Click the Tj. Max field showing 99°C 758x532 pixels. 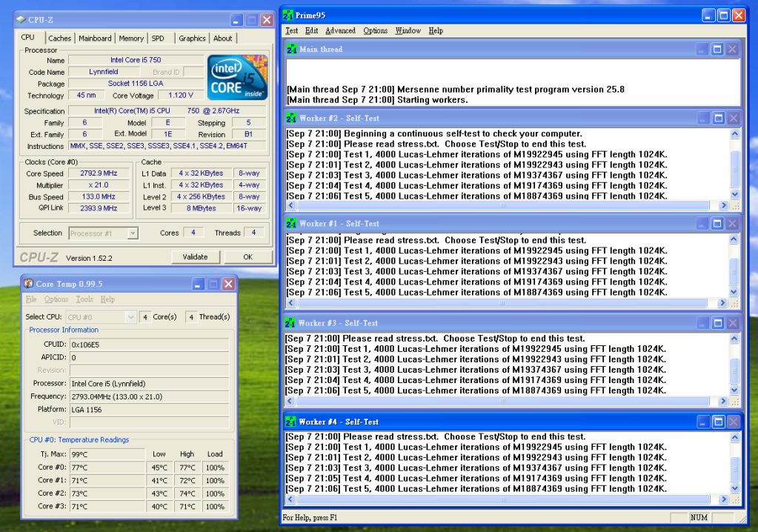[x=107, y=454]
